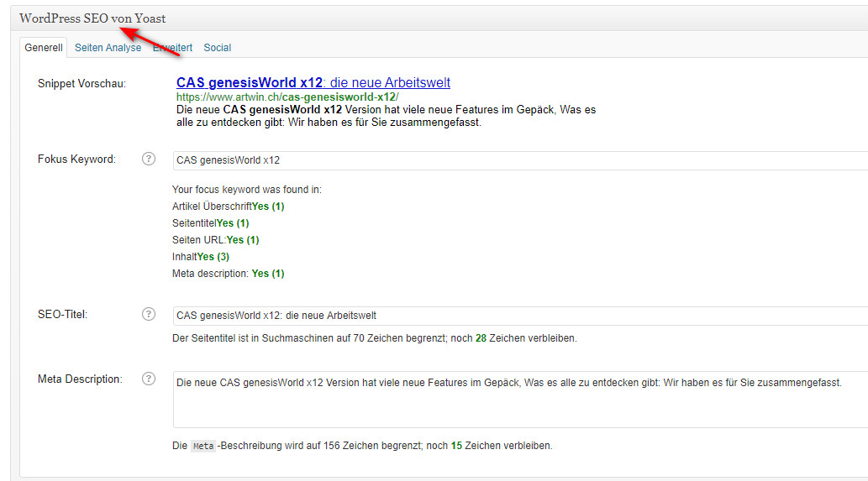The height and width of the screenshot is (481, 868).
Task: Click the artwin.ch snippet URL
Action: click(x=287, y=97)
